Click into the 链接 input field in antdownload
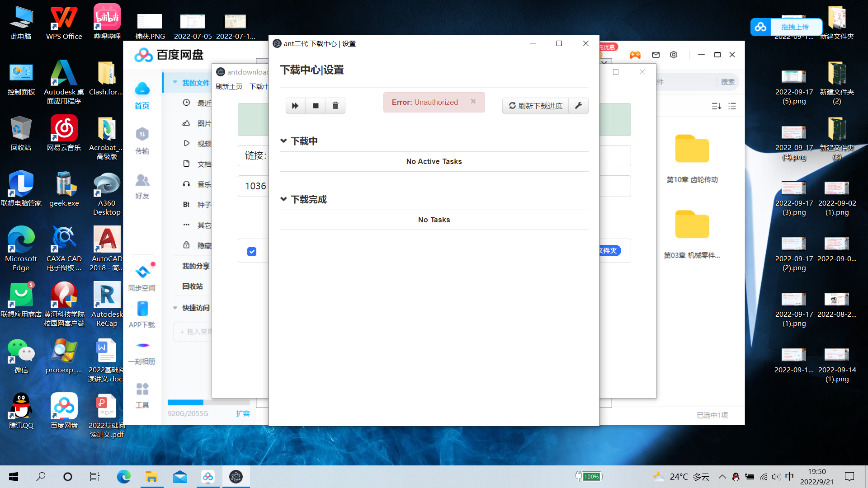The width and height of the screenshot is (868, 488). tap(434, 155)
